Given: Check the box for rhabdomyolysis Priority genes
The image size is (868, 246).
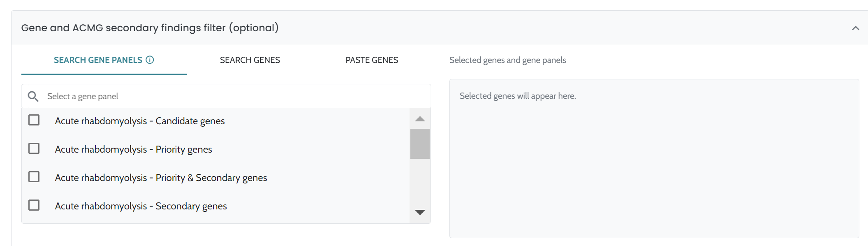Looking at the screenshot, I should point(34,149).
